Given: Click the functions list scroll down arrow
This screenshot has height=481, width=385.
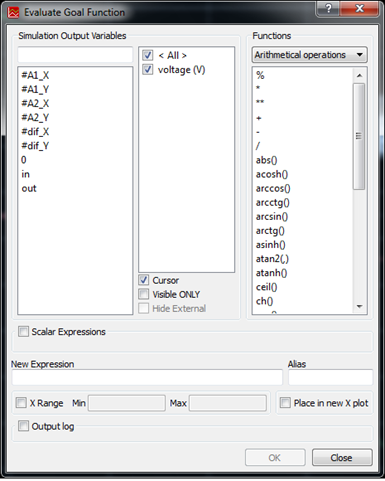Looking at the screenshot, I should pyautogui.click(x=359, y=306).
